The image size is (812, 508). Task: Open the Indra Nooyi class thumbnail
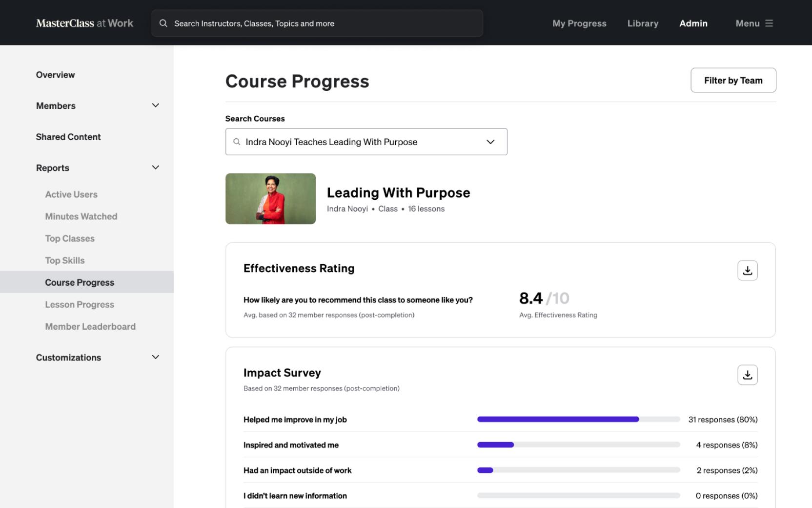tap(270, 199)
